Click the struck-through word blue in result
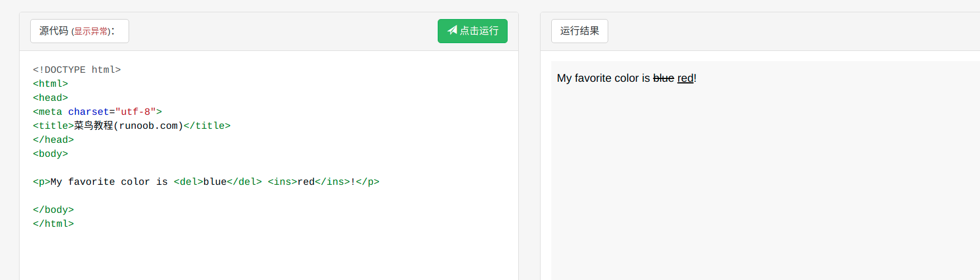The height and width of the screenshot is (280, 980). [x=664, y=78]
